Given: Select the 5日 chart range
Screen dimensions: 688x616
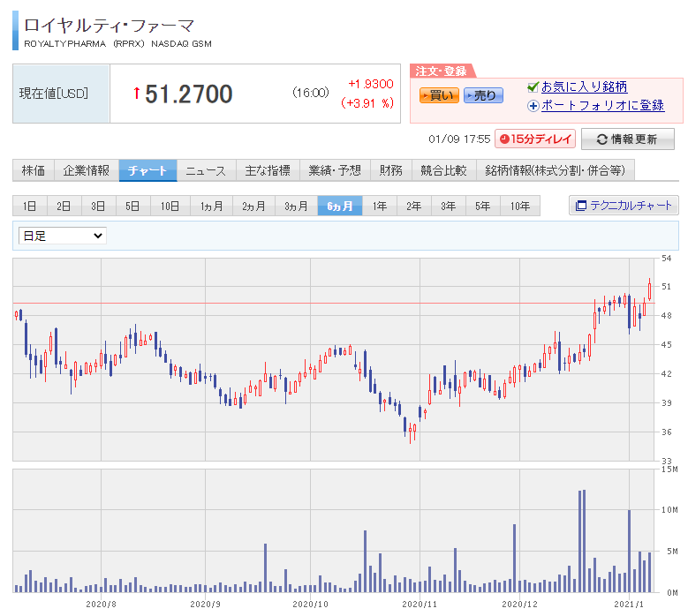Looking at the screenshot, I should (133, 206).
